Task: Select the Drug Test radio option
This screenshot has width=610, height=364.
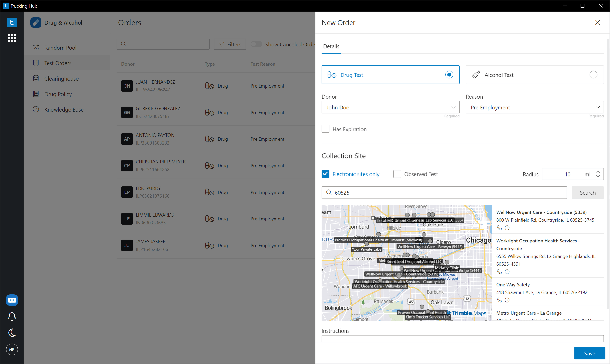Action: 449,75
